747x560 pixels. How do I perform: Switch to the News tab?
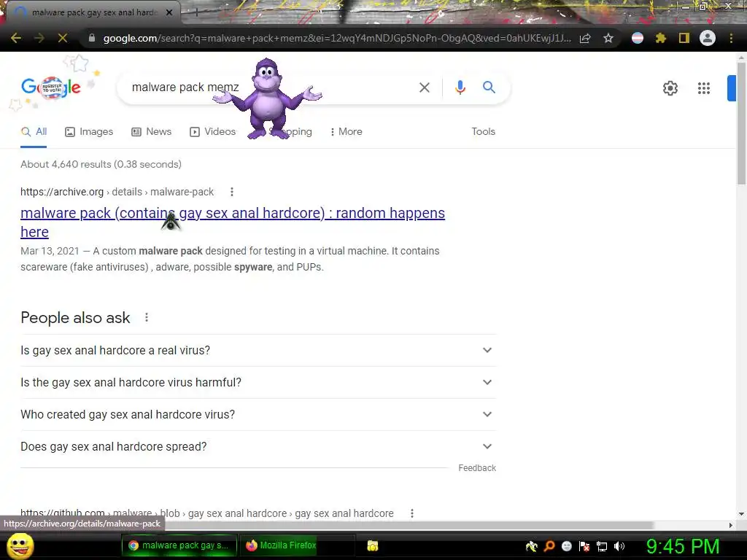[152, 131]
